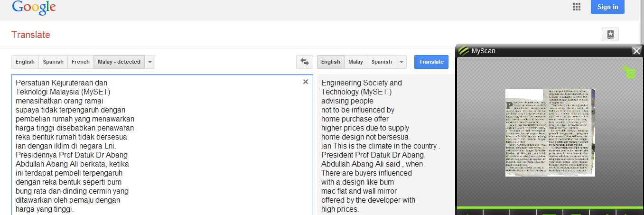Image resolution: width=644 pixels, height=215 pixels.
Task: Click the MyScan logo icon
Action: tap(464, 51)
